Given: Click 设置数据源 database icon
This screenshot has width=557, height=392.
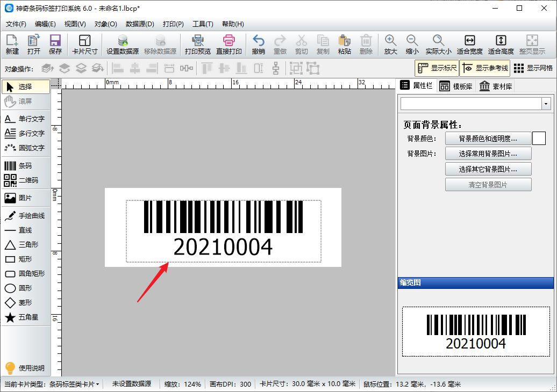Looking at the screenshot, I should pyautogui.click(x=123, y=45).
